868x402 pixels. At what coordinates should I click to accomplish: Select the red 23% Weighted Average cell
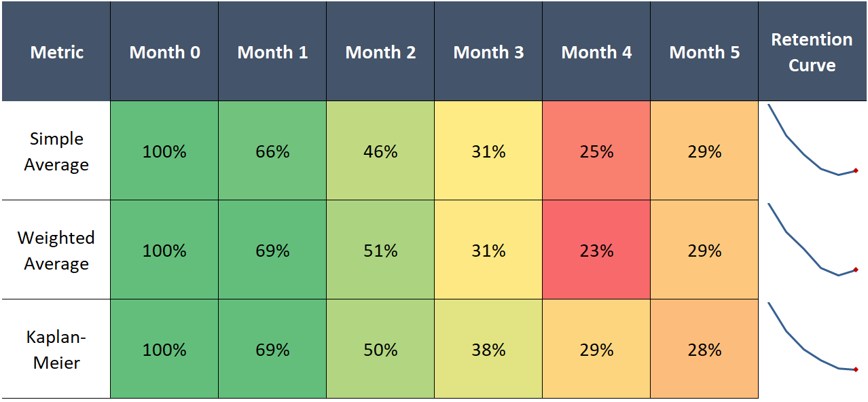click(x=596, y=251)
